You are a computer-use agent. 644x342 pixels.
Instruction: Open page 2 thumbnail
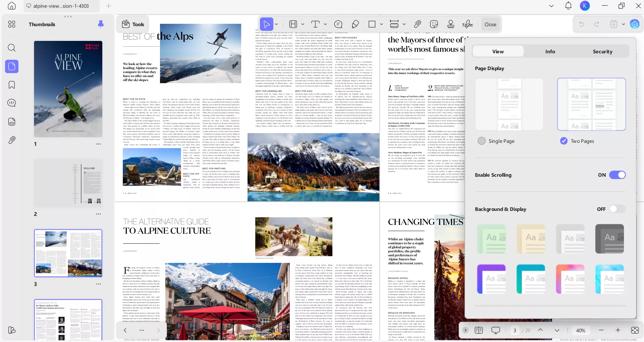(x=68, y=183)
